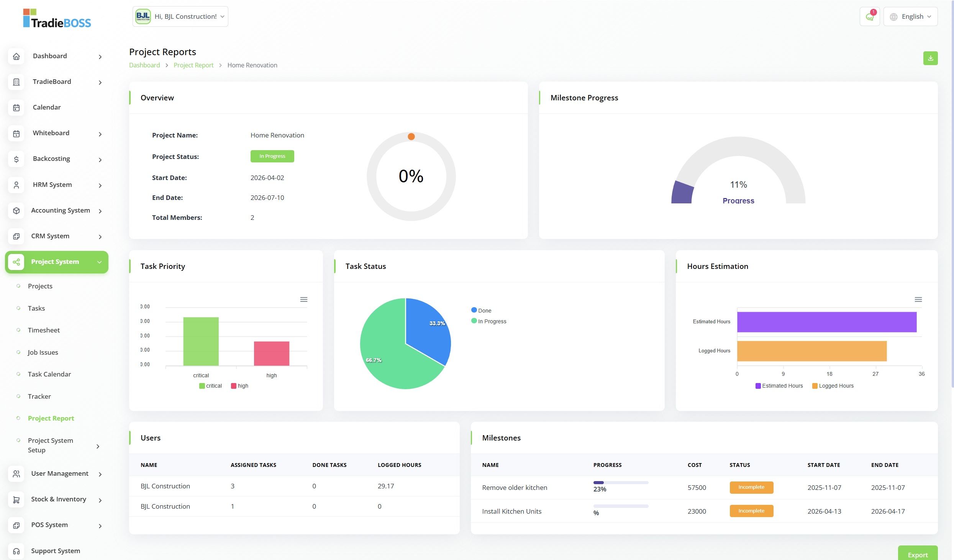Click the HRM System person icon

(x=16, y=185)
